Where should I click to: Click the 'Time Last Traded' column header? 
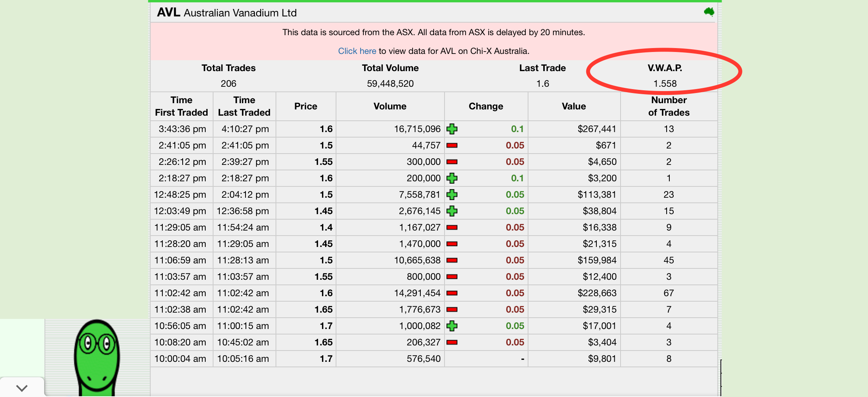click(244, 106)
